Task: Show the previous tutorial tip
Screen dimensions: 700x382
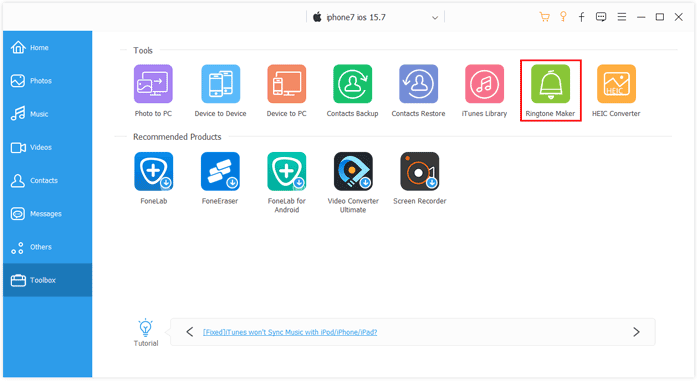Action: [190, 332]
